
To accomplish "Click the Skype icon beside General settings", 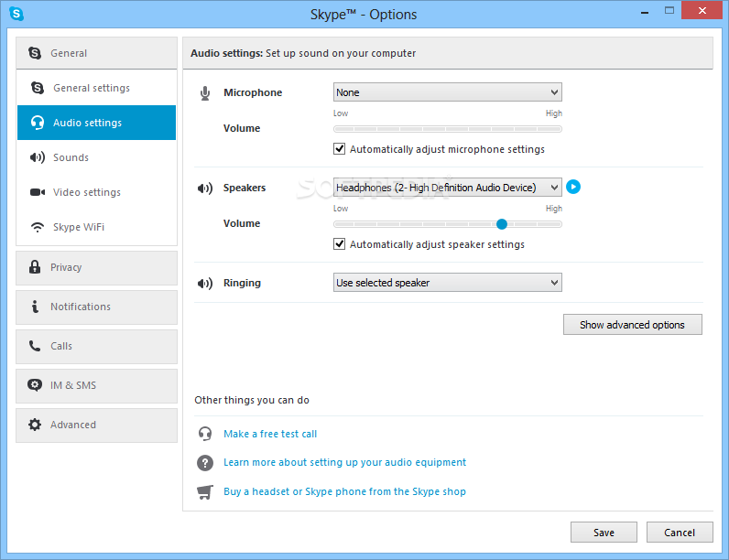I will coord(38,87).
